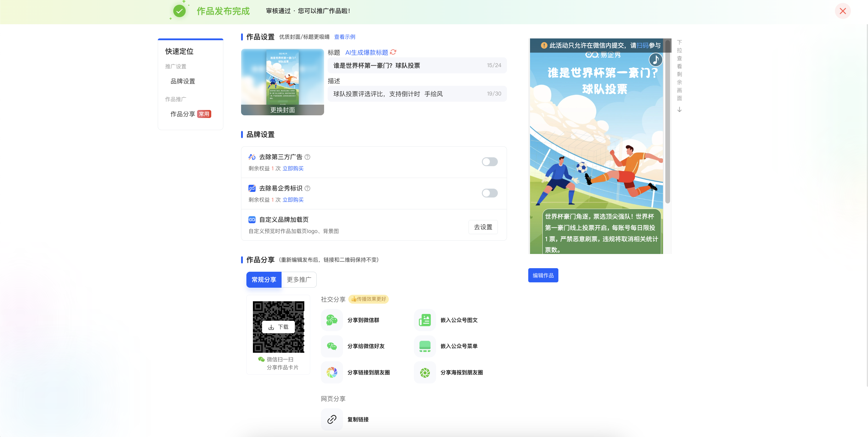Switch to the 更多推广 tab

click(x=299, y=279)
